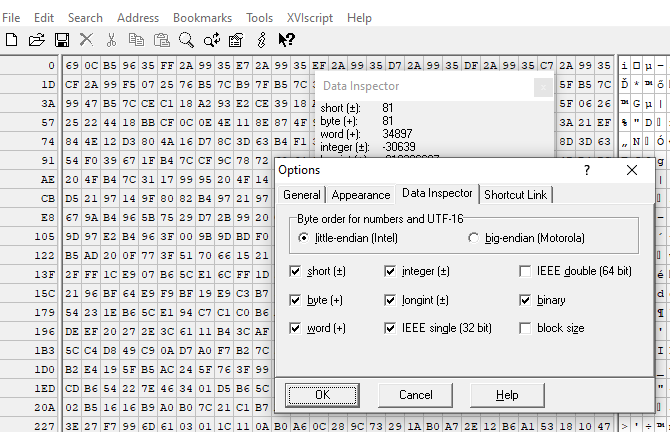Viewport: 670px width, 432px height.
Task: Open a file with the folder icon
Action: click(x=37, y=40)
